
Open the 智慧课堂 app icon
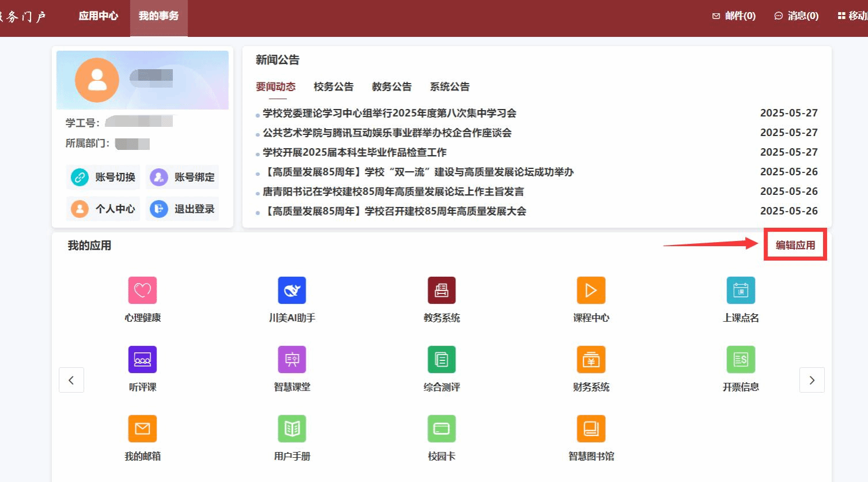(292, 360)
